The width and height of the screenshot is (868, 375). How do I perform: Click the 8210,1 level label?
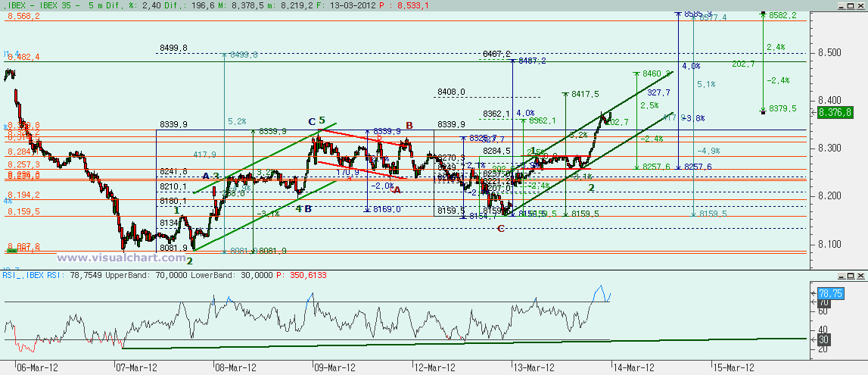coord(173,186)
